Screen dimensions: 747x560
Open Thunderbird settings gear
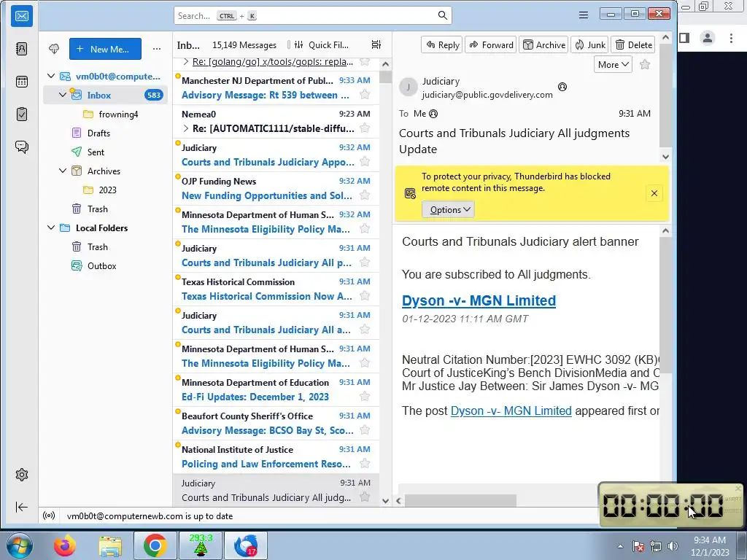pos(22,474)
